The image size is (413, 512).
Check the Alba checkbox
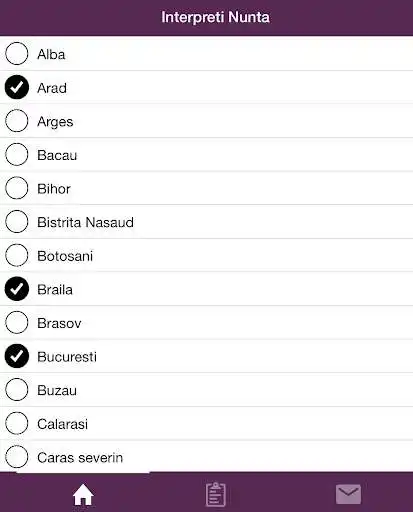click(17, 53)
